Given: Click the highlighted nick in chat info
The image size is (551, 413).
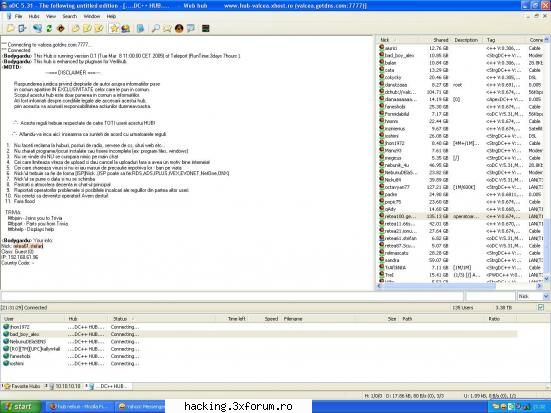Looking at the screenshot, I should pyautogui.click(x=28, y=246).
